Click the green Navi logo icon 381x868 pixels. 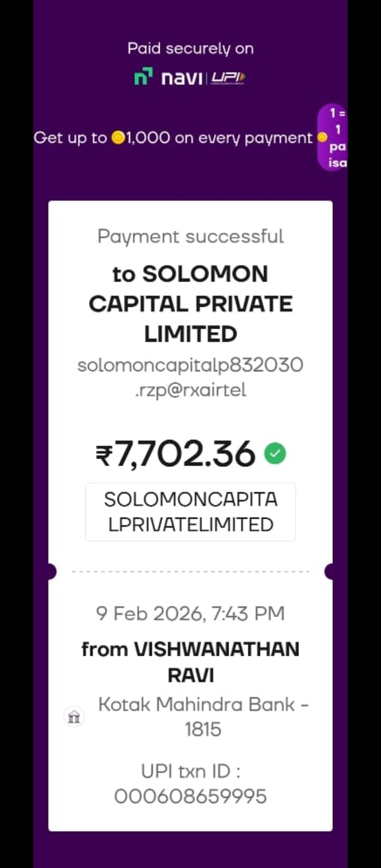tap(143, 77)
